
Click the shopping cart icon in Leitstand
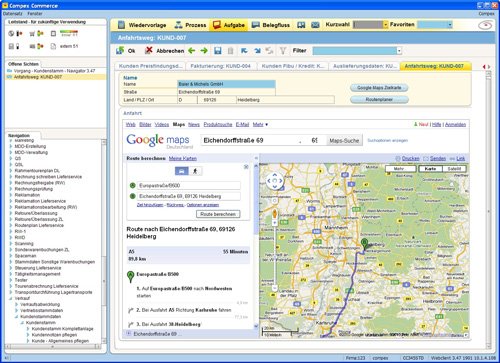32,34
